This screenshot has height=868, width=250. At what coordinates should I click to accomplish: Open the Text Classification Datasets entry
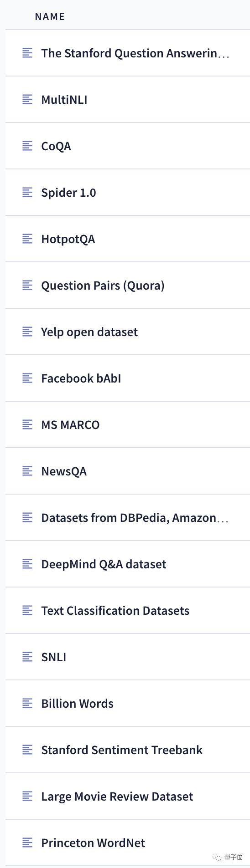coord(128,611)
